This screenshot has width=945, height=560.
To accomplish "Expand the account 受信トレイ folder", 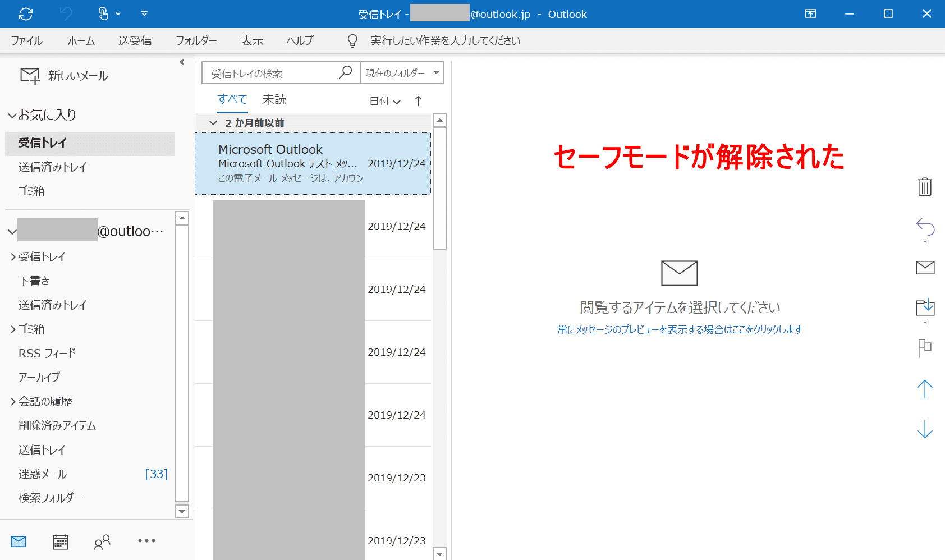I will 13,257.
